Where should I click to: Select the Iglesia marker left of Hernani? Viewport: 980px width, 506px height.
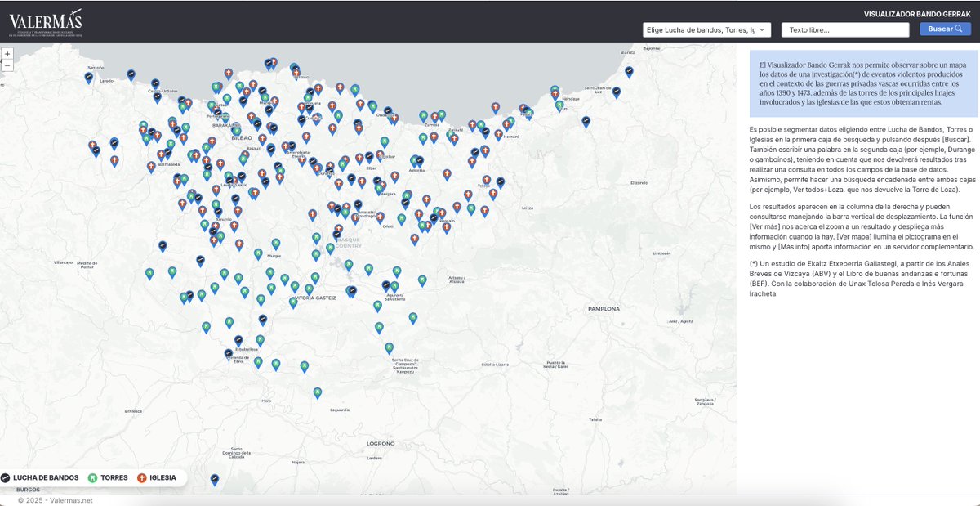tap(498, 135)
